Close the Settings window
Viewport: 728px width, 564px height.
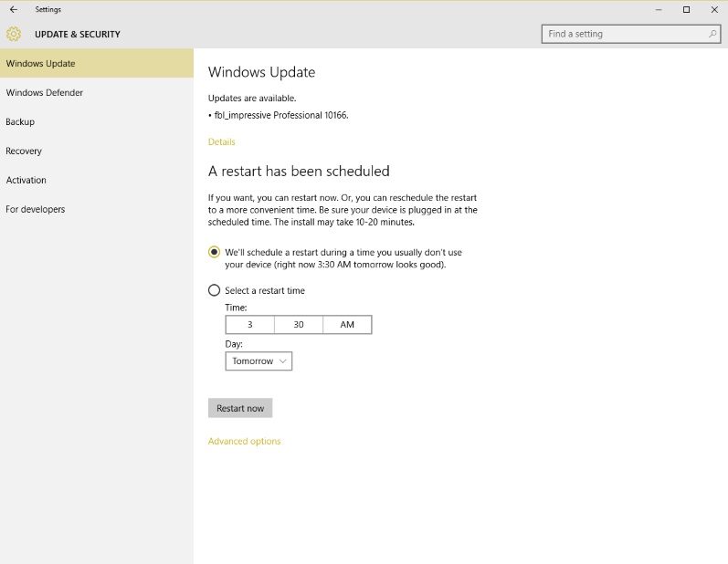[714, 9]
